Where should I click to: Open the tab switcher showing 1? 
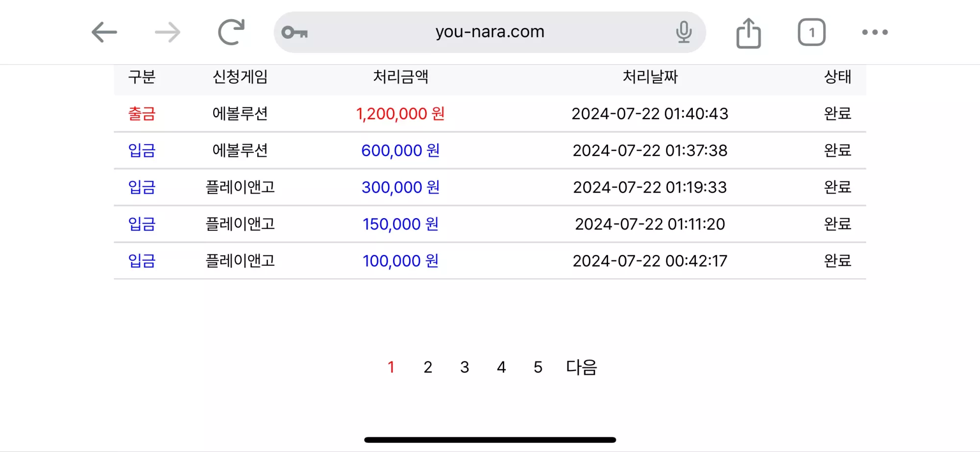pyautogui.click(x=811, y=32)
